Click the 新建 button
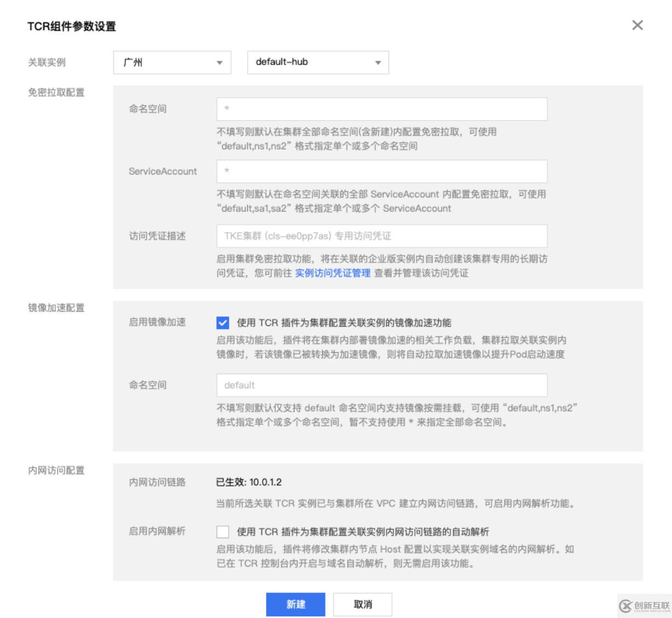This screenshot has height=618, width=672. (x=296, y=604)
